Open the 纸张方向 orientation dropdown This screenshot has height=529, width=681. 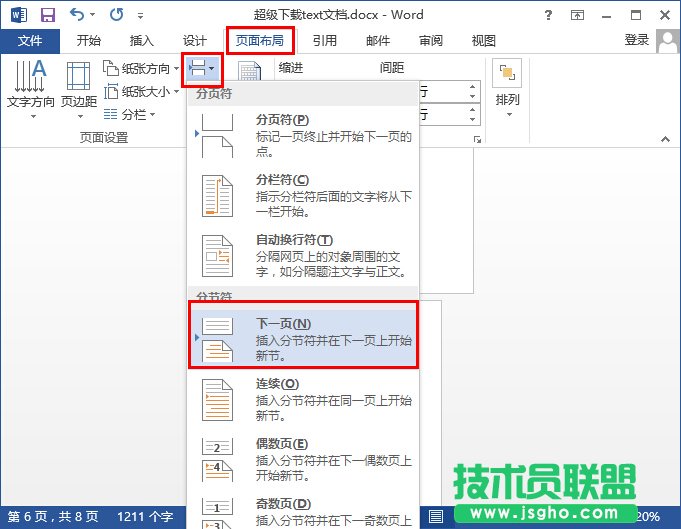(141, 69)
